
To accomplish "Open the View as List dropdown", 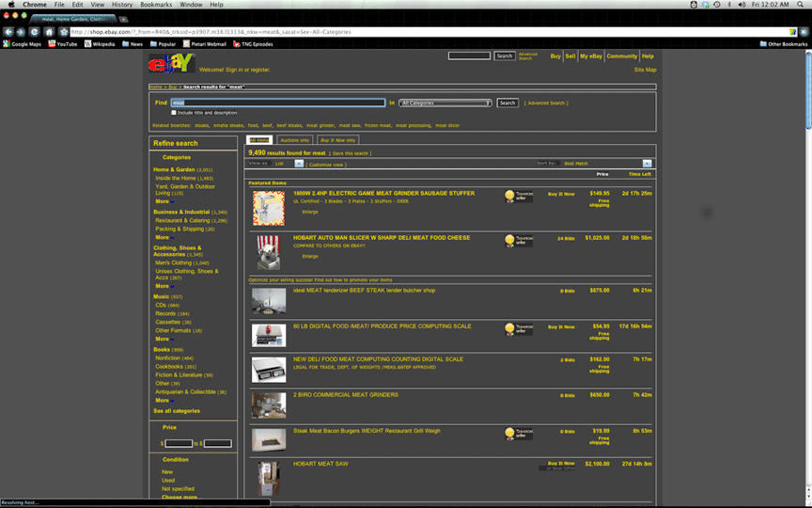I will (x=299, y=164).
